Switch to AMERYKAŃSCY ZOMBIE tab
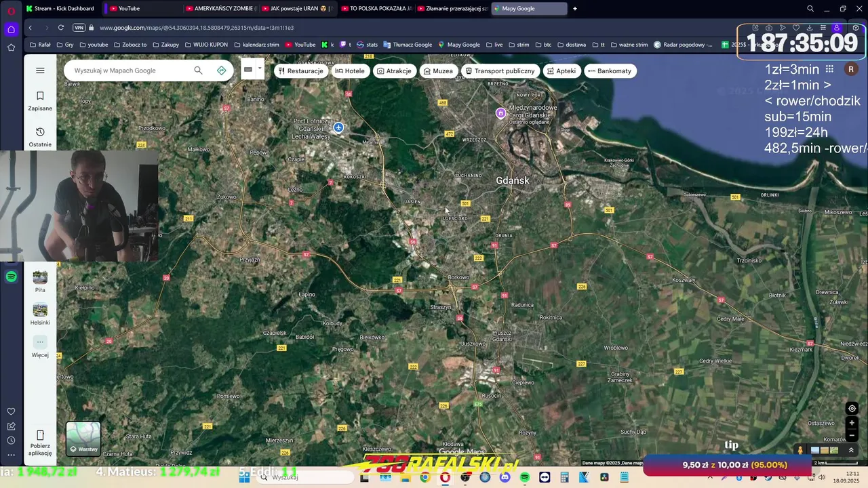 [221, 9]
